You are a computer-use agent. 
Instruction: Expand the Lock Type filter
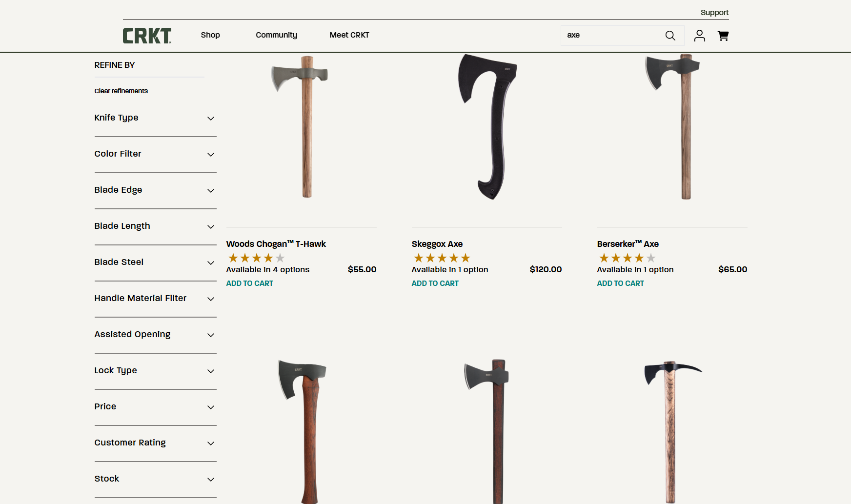[x=155, y=371]
